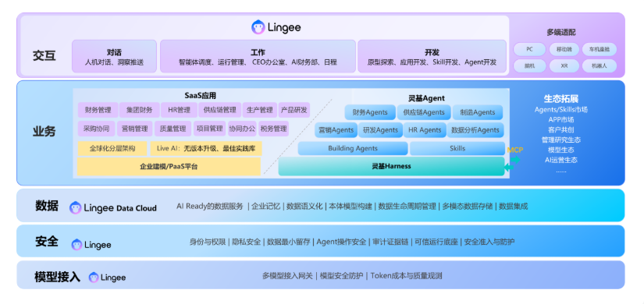Viewport: 644px width, 304px height.
Task: Click 多模态数据存储 in data row
Action: (468, 207)
